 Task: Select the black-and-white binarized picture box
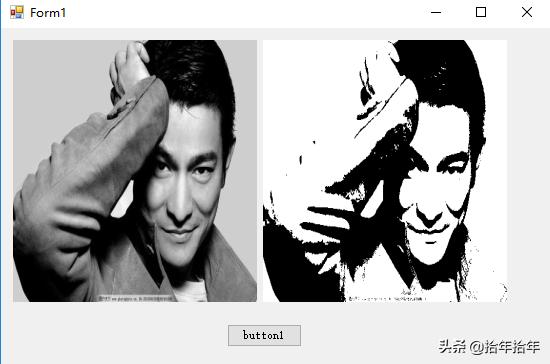point(385,171)
